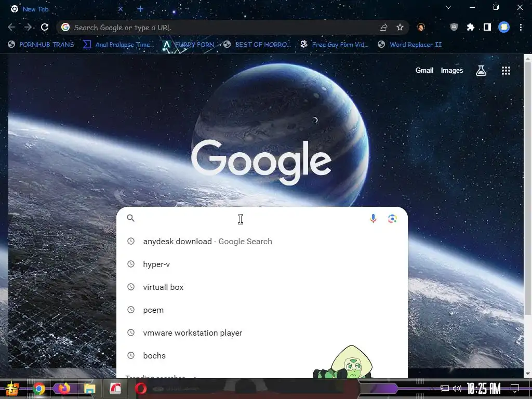Click the scrollbar down arrow
The image size is (532, 399).
point(528,374)
